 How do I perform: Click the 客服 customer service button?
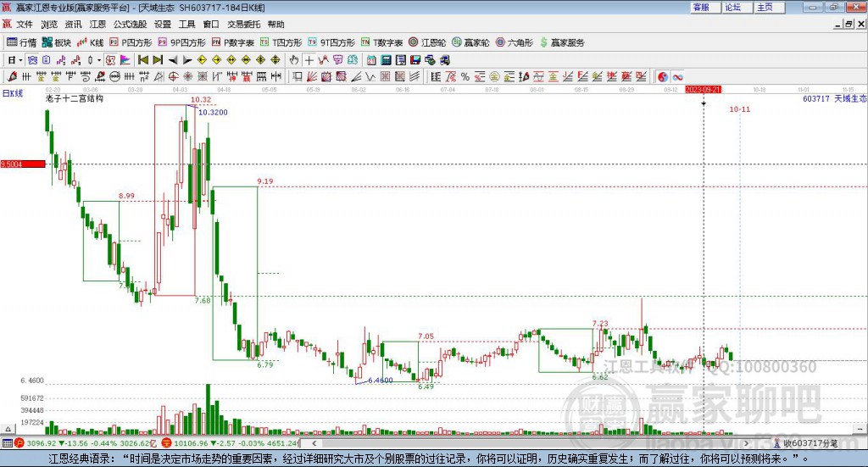(x=705, y=7)
